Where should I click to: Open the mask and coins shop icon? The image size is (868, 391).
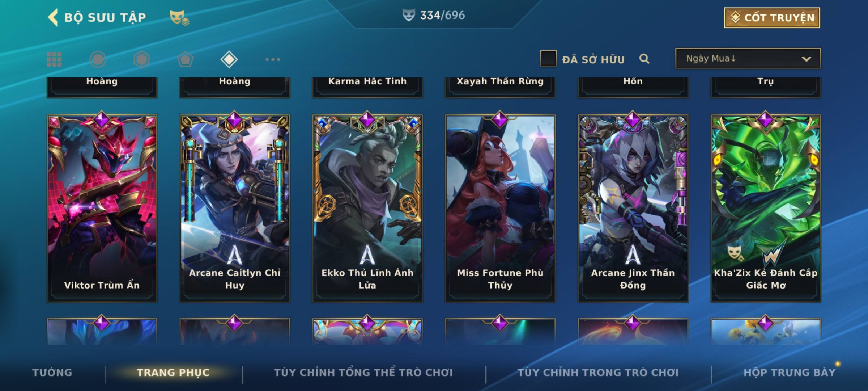[179, 18]
